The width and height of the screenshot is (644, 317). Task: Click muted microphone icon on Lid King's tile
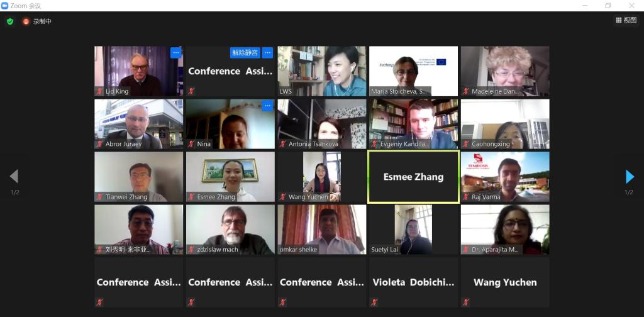[x=99, y=91]
